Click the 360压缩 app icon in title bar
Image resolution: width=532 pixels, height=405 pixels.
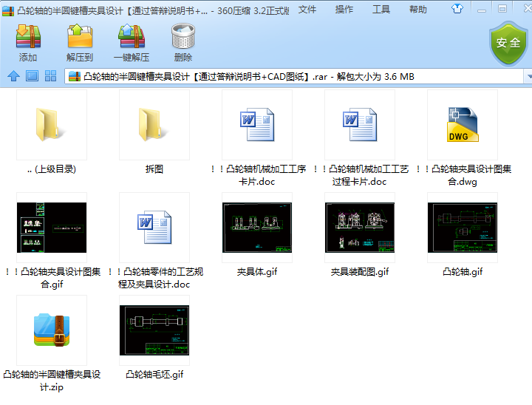(x=8, y=11)
